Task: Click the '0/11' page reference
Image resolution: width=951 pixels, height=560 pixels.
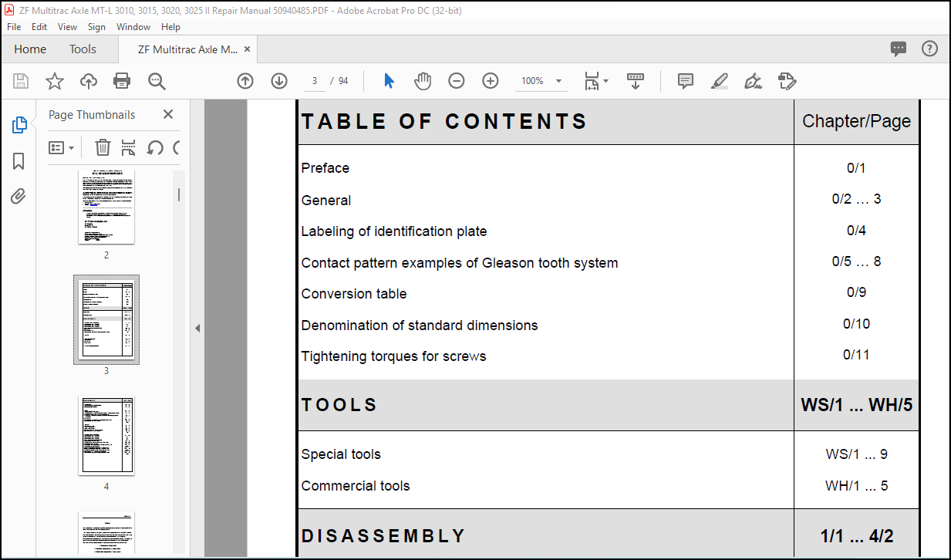Action: tap(856, 355)
